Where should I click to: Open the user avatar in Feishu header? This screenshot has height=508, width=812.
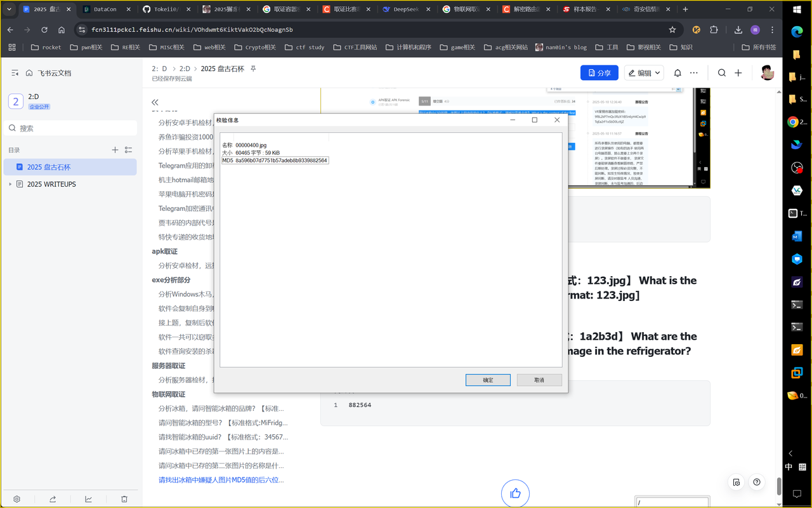(767, 73)
